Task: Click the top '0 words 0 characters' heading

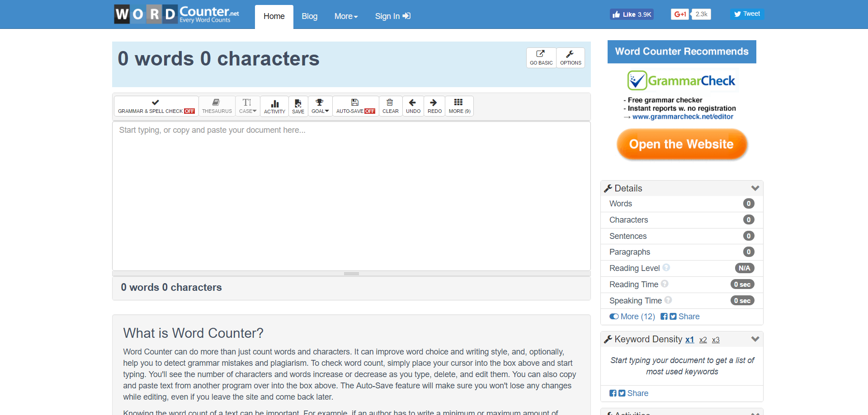Action: click(218, 59)
